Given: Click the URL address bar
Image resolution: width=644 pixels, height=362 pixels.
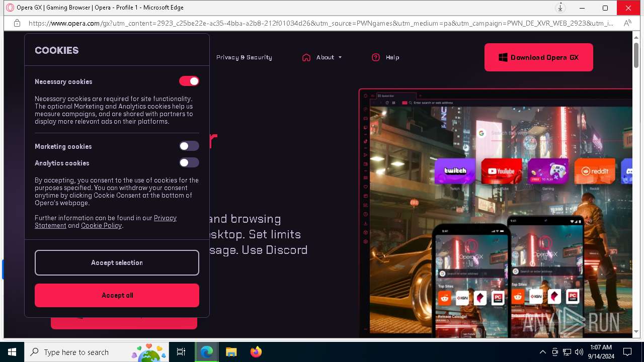Looking at the screenshot, I should coord(320,23).
